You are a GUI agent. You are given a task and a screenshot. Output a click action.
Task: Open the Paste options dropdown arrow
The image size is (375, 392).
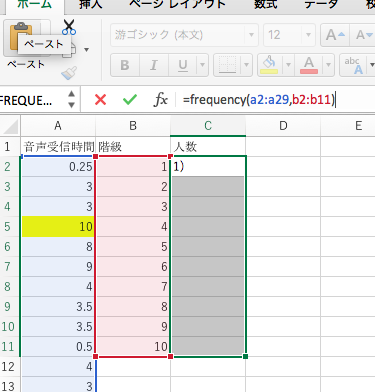[x=87, y=50]
